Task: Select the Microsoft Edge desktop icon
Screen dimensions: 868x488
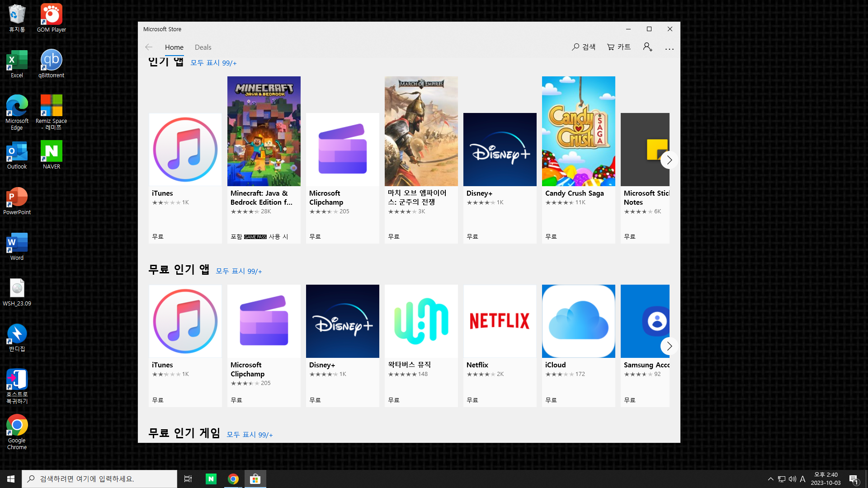Action: [x=17, y=113]
